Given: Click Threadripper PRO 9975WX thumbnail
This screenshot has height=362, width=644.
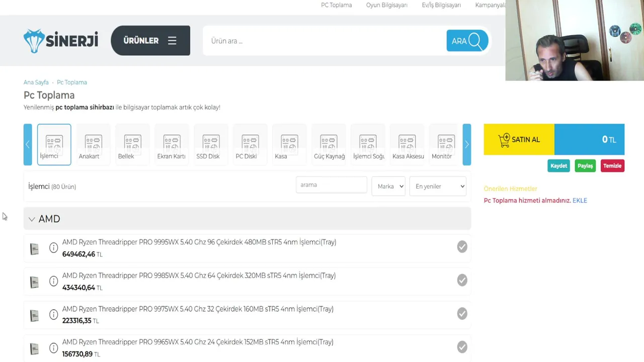Looking at the screenshot, I should point(34,316).
